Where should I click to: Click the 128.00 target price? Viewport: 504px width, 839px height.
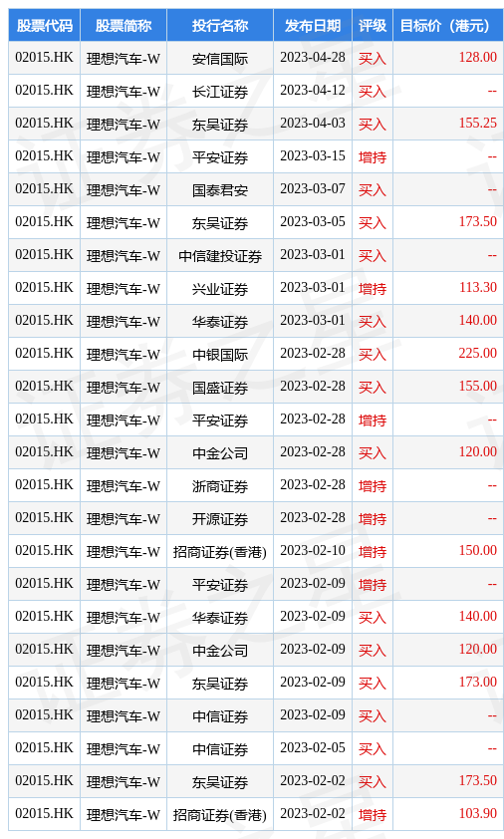[478, 57]
